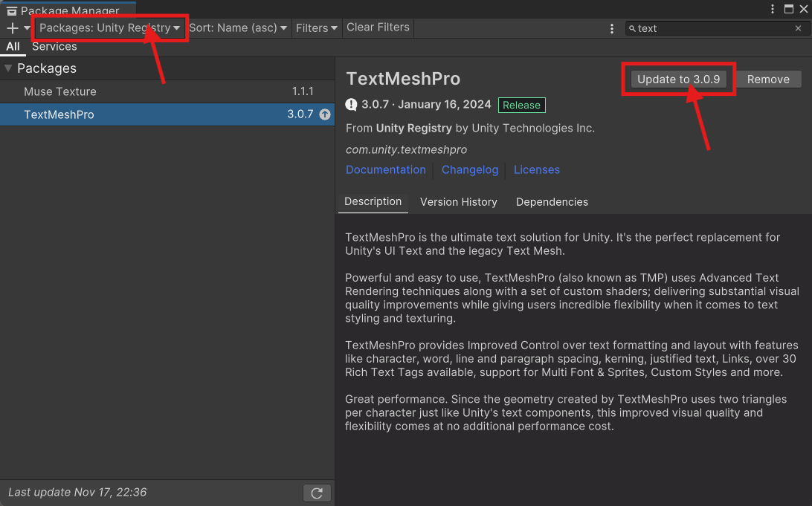The image size is (812, 506).
Task: Click the update available arrow icon on TextMeshPro
Action: pyautogui.click(x=325, y=114)
